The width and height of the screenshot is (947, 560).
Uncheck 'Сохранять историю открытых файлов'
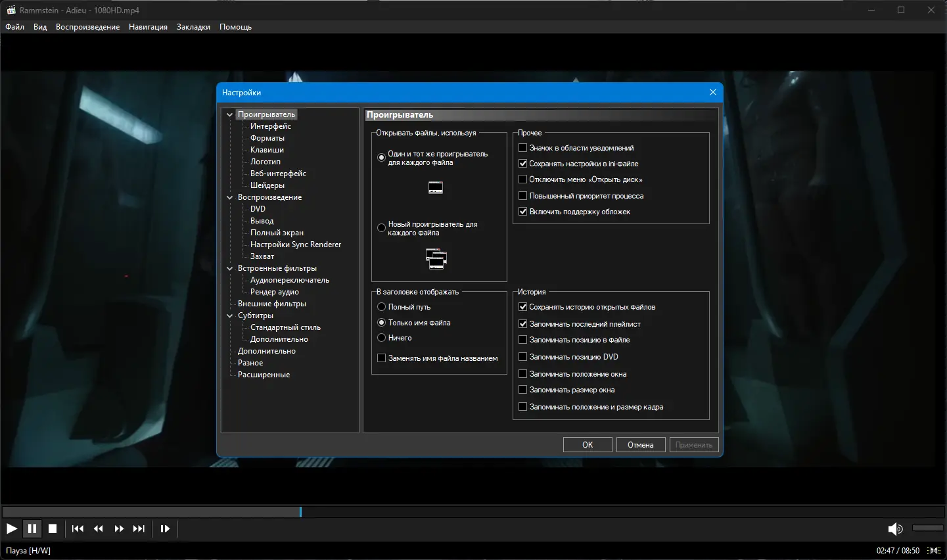coord(523,307)
